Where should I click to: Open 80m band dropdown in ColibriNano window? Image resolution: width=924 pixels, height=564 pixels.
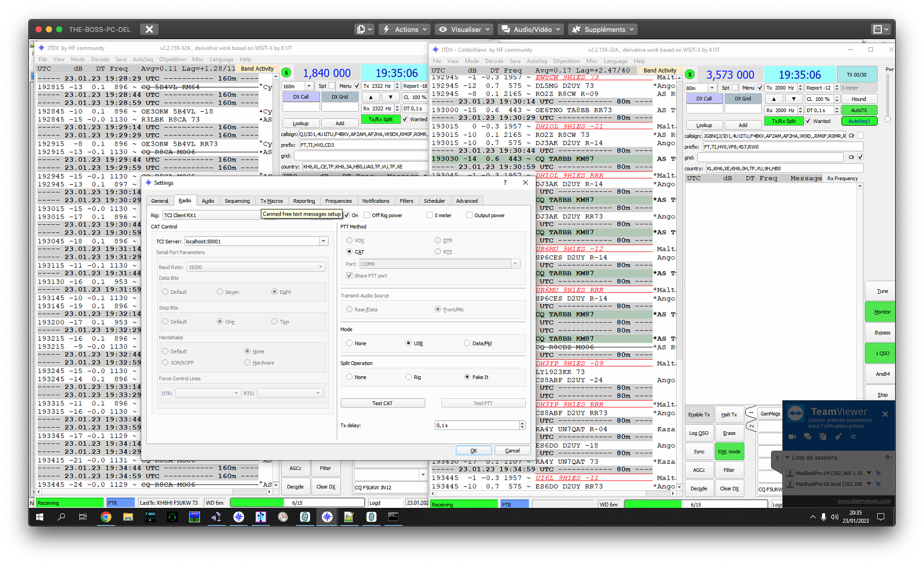tap(712, 88)
